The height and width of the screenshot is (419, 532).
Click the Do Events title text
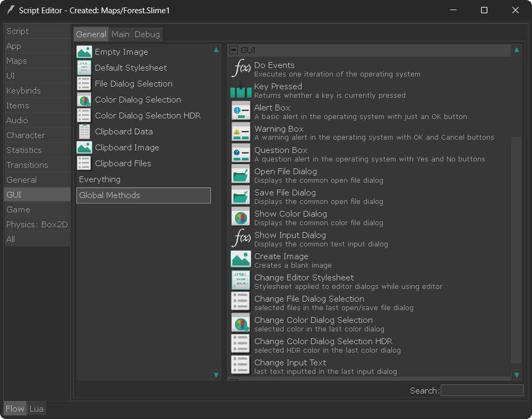point(274,65)
